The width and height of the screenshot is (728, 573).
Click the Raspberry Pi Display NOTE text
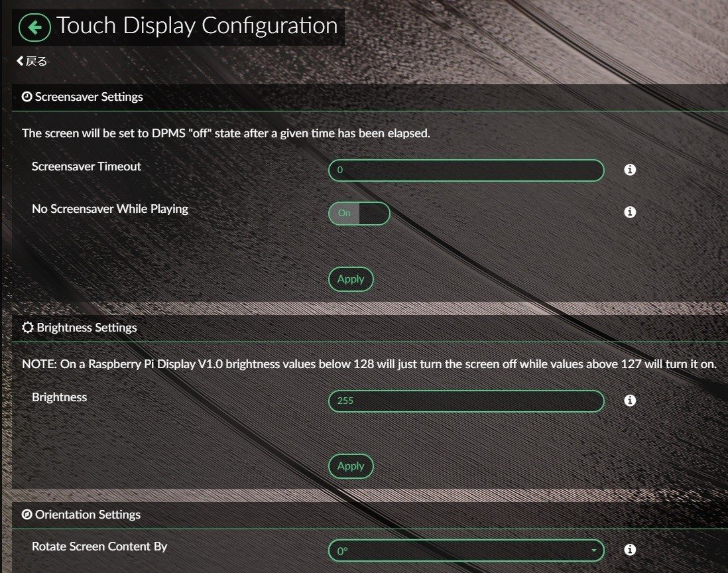(369, 364)
